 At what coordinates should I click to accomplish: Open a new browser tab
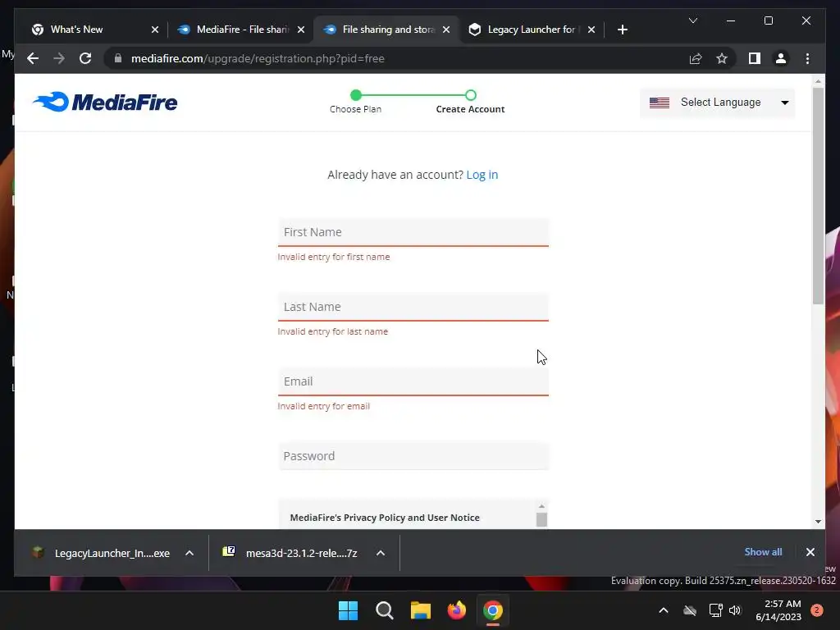pyautogui.click(x=622, y=30)
